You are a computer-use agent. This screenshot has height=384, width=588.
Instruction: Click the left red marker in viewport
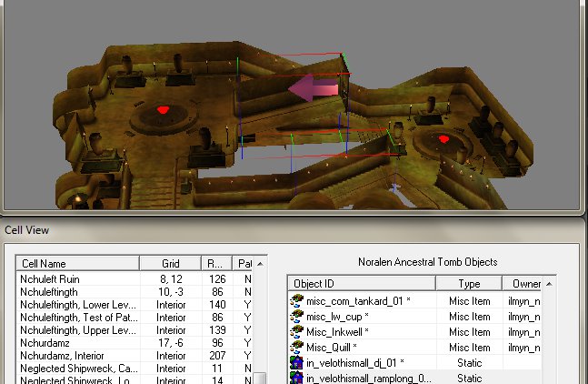click(x=164, y=110)
